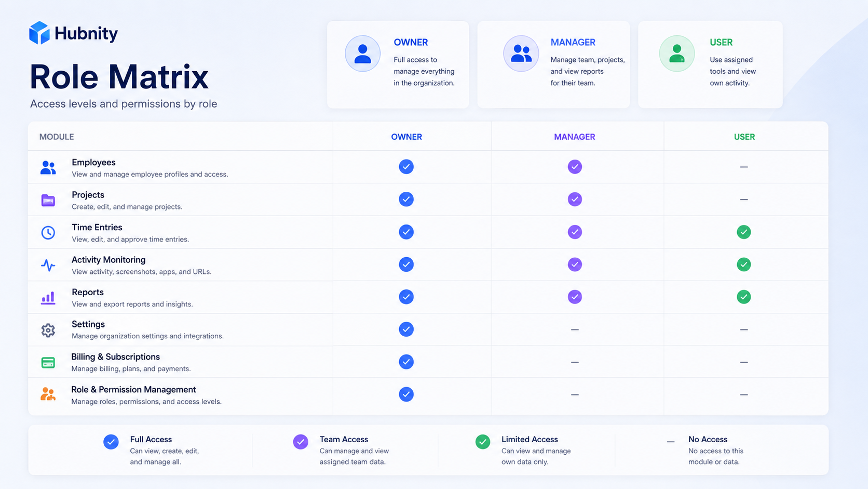The height and width of the screenshot is (489, 868).
Task: Click the Full Access blue legend icon
Action: pos(111,442)
